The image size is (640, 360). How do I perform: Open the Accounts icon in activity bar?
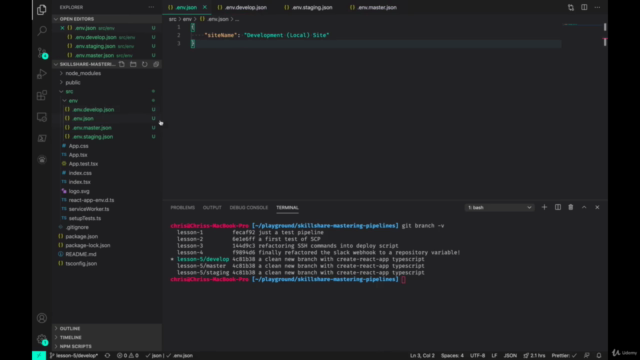point(42,318)
